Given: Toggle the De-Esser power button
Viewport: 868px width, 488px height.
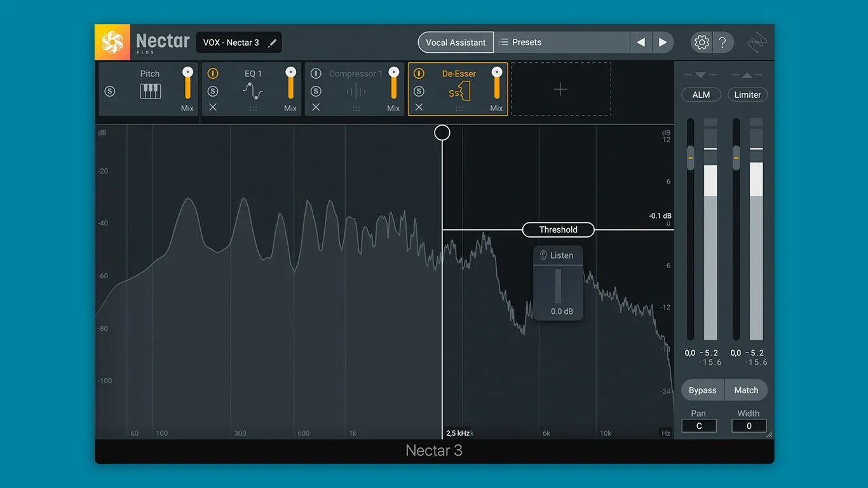Looking at the screenshot, I should pos(419,74).
